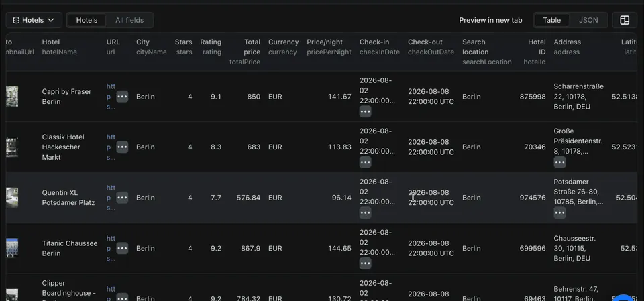Click hotel ID 974576 cell
Image resolution: width=644 pixels, height=301 pixels.
coord(533,198)
